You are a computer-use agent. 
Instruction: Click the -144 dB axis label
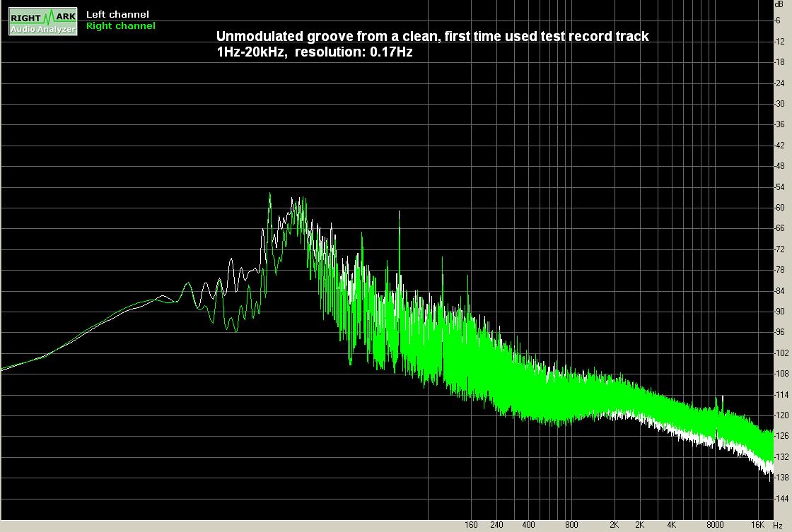coord(781,499)
